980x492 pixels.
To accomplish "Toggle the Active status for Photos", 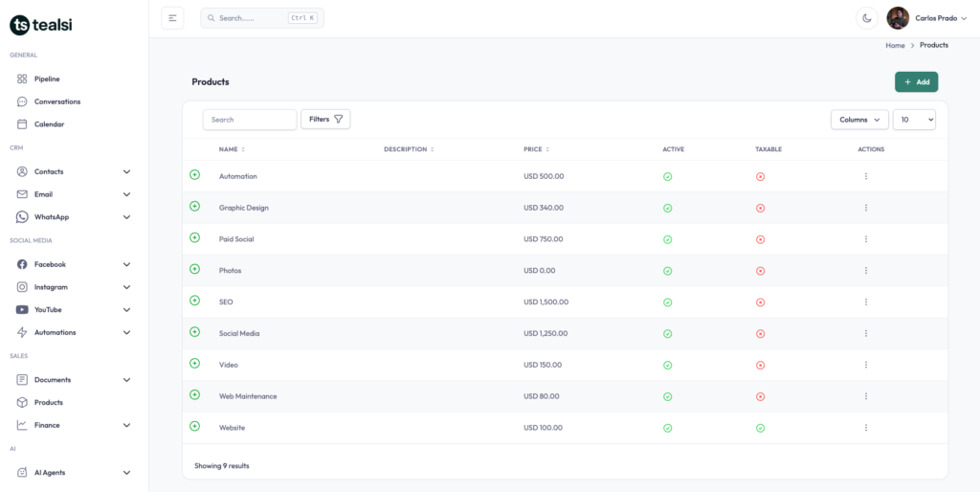I will coord(667,271).
